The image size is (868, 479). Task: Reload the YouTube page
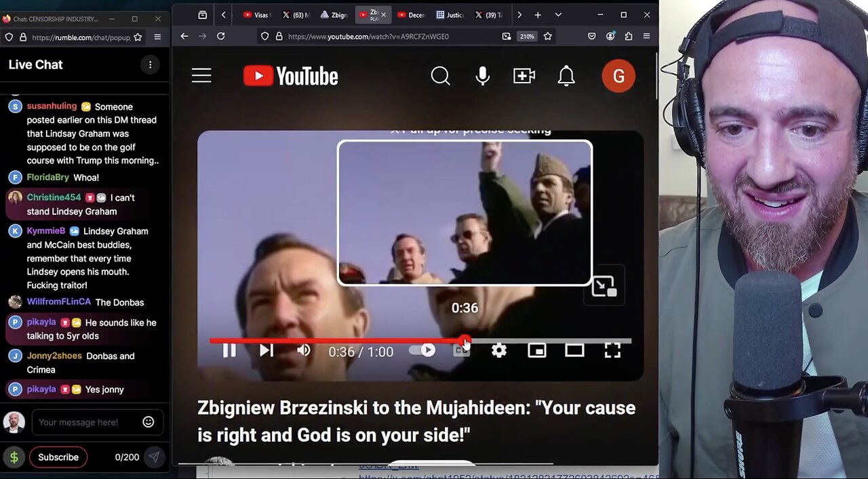[x=221, y=37]
